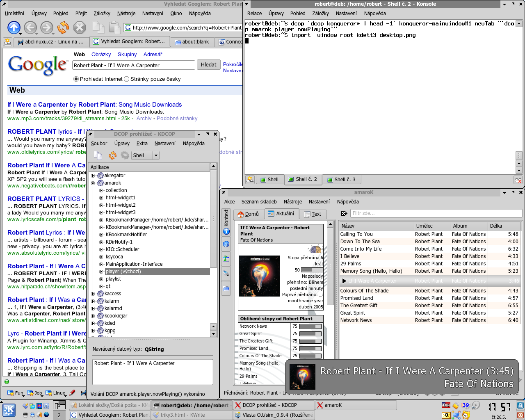Viewport: 525px width, 420px height.
Task: Open the amaroK taskbar entry
Action: point(356,405)
